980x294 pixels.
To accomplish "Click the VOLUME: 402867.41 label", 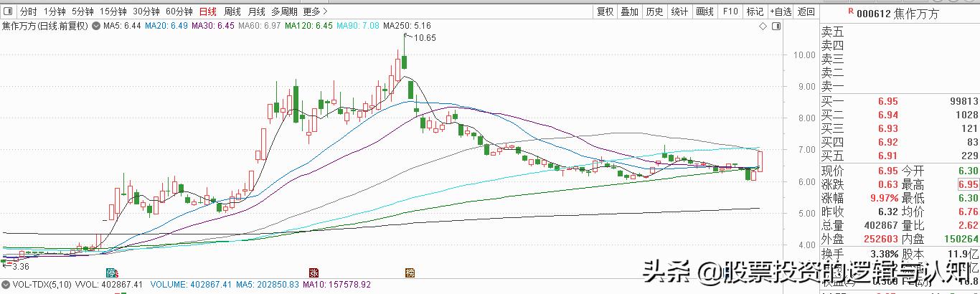I will [189, 284].
